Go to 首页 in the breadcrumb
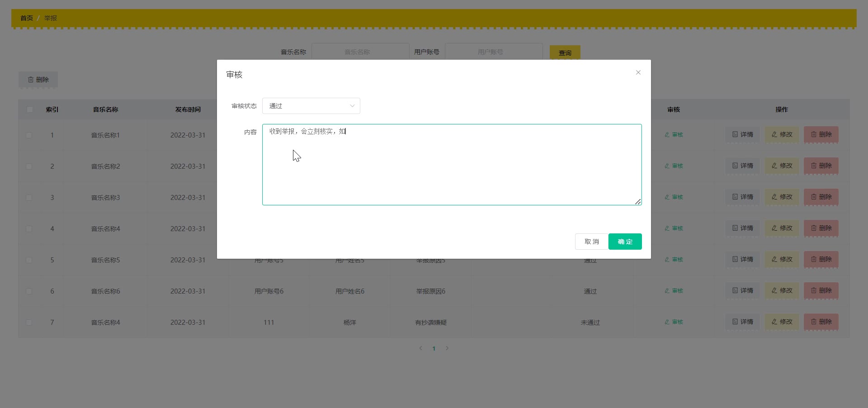 tap(27, 18)
